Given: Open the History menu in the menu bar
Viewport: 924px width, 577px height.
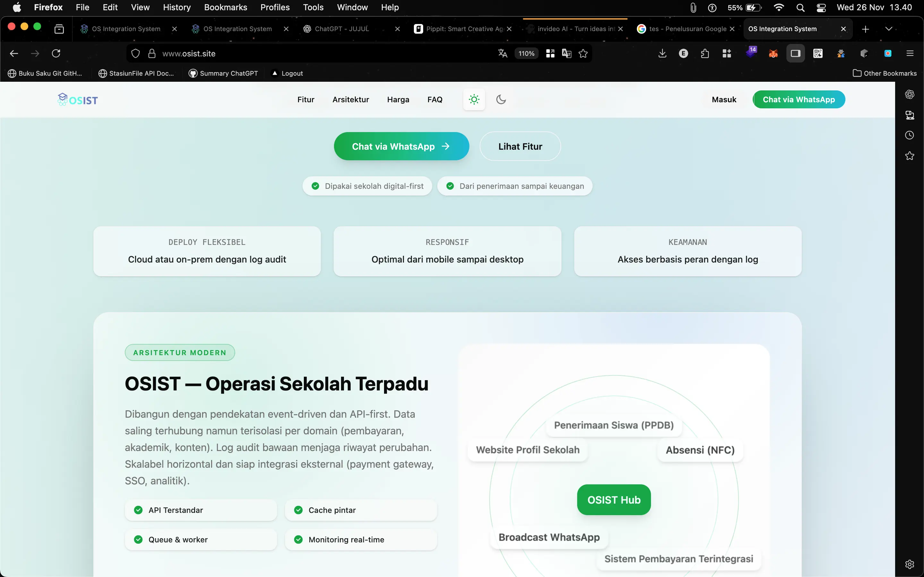Looking at the screenshot, I should click(176, 7).
